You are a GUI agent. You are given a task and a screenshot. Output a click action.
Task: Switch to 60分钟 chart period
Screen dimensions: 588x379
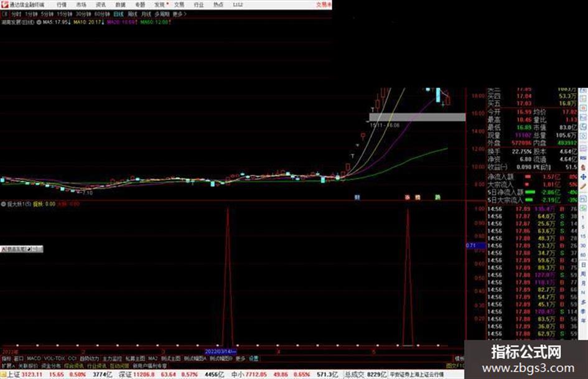102,14
